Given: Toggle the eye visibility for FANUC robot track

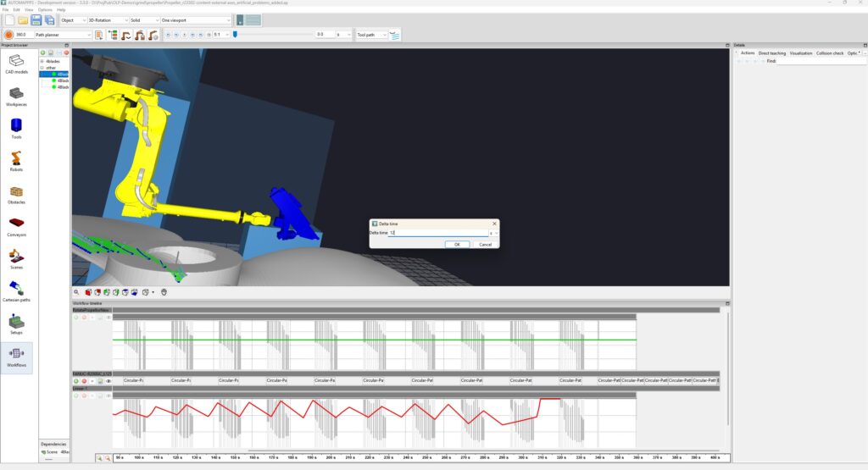Looking at the screenshot, I should click(108, 381).
